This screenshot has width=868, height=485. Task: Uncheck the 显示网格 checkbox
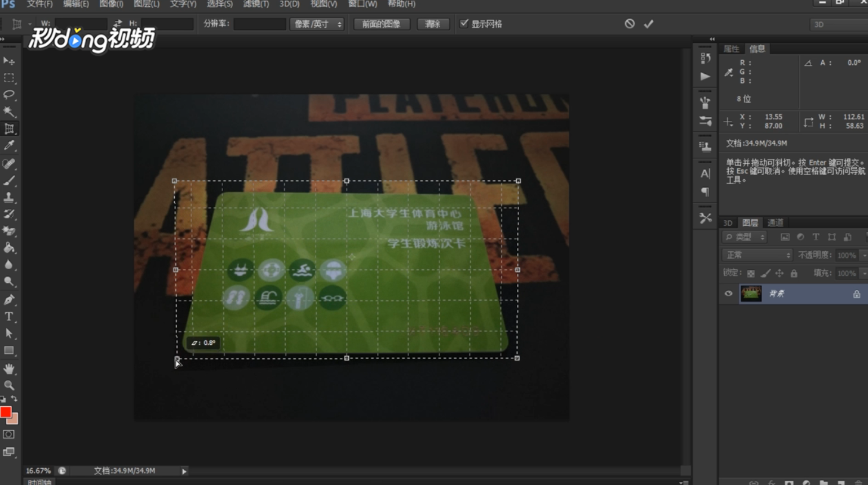click(x=464, y=24)
